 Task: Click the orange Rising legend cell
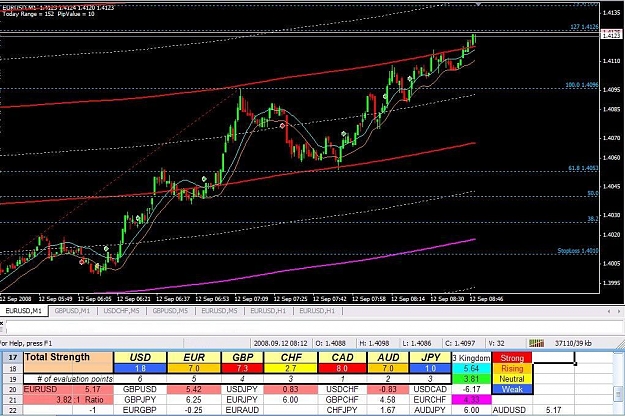point(512,369)
